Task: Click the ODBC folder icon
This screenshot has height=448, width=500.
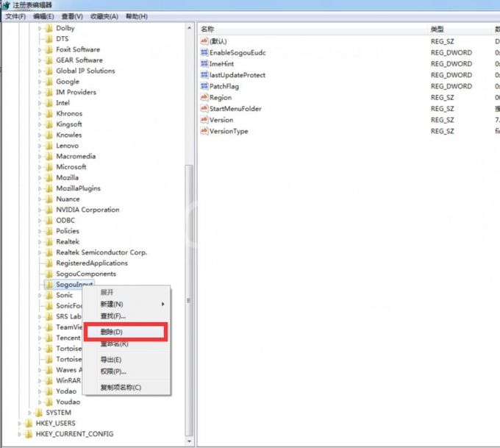Action: [49, 221]
